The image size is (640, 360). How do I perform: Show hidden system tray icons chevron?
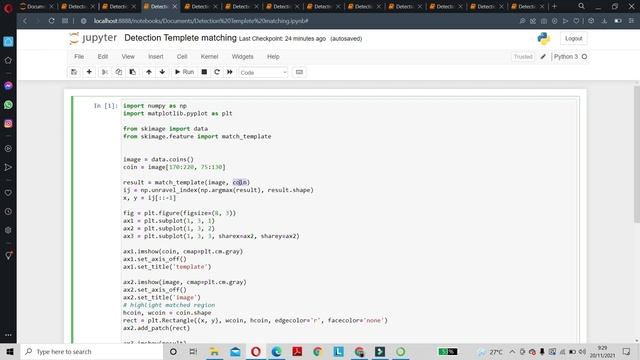(512, 352)
